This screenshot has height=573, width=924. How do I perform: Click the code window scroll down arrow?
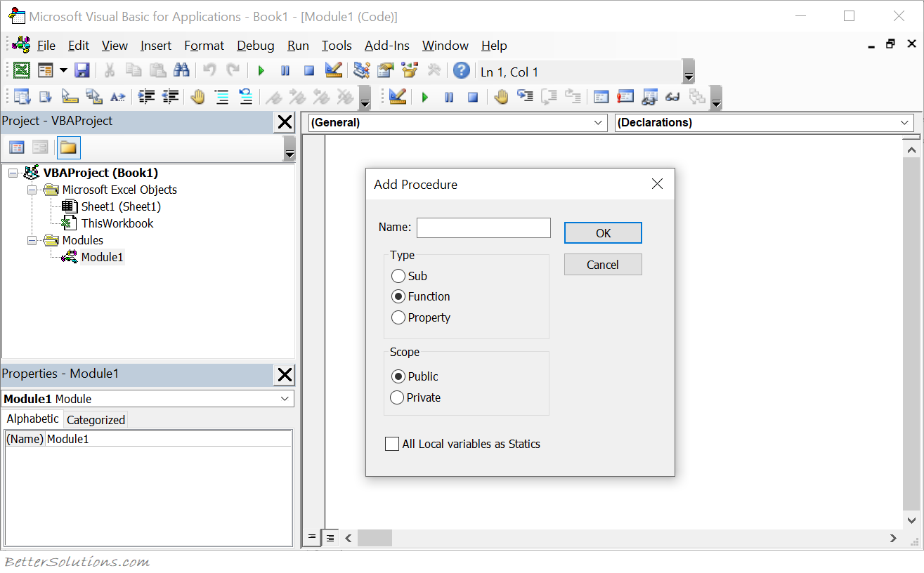point(912,520)
